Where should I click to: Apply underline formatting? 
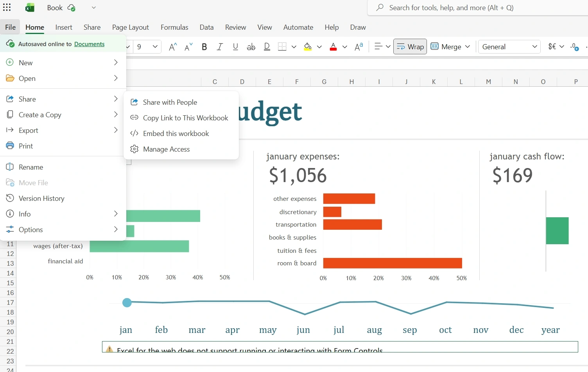235,47
